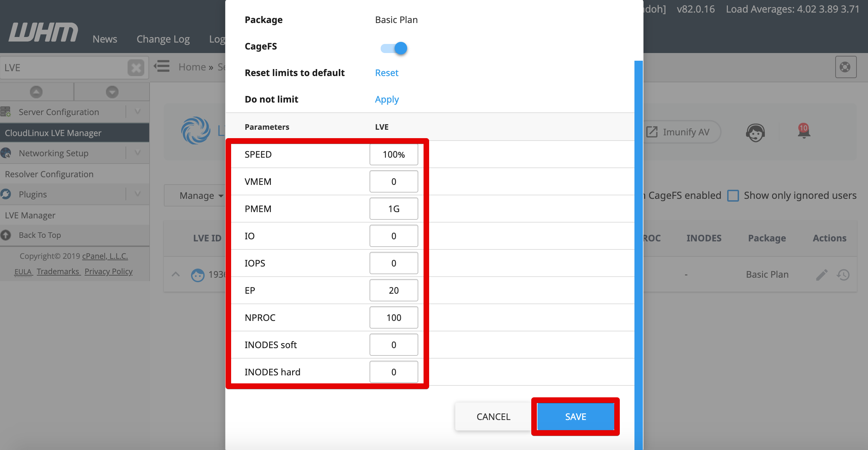Click the SAVE button

576,417
